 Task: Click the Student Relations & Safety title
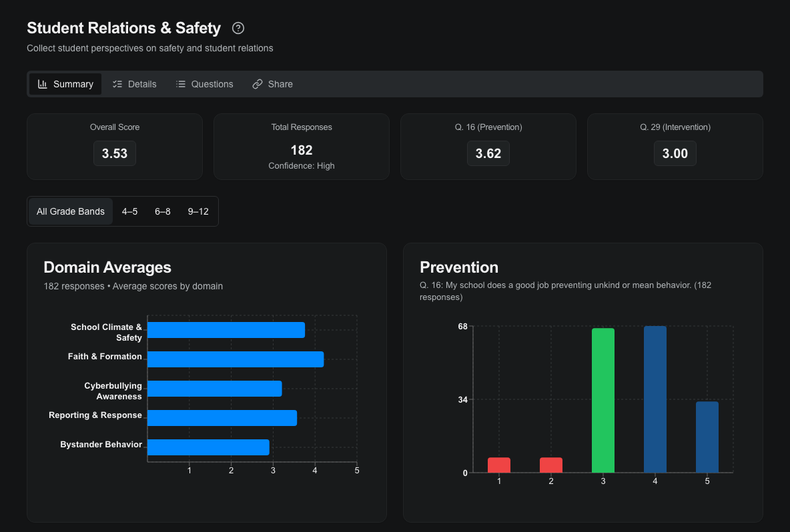(x=124, y=28)
